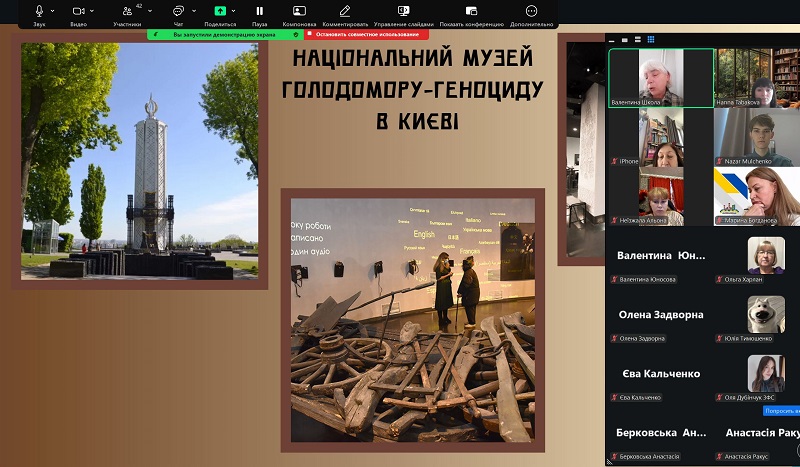Expand the arrow next to Участники
This screenshot has width=800, height=467.
click(150, 11)
